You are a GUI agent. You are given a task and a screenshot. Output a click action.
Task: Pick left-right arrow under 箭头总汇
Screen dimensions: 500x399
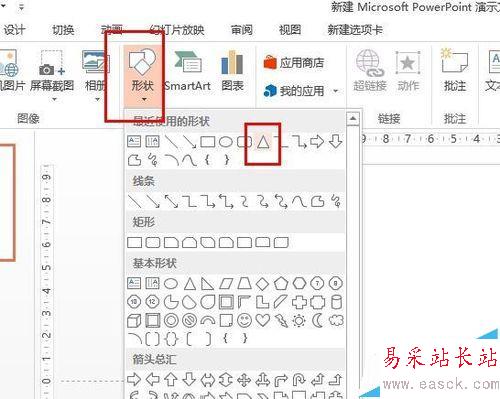pyautogui.click(x=208, y=379)
